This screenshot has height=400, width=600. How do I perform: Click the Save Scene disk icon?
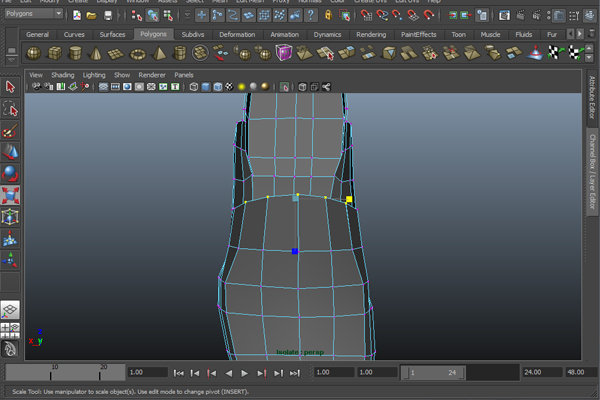click(108, 15)
